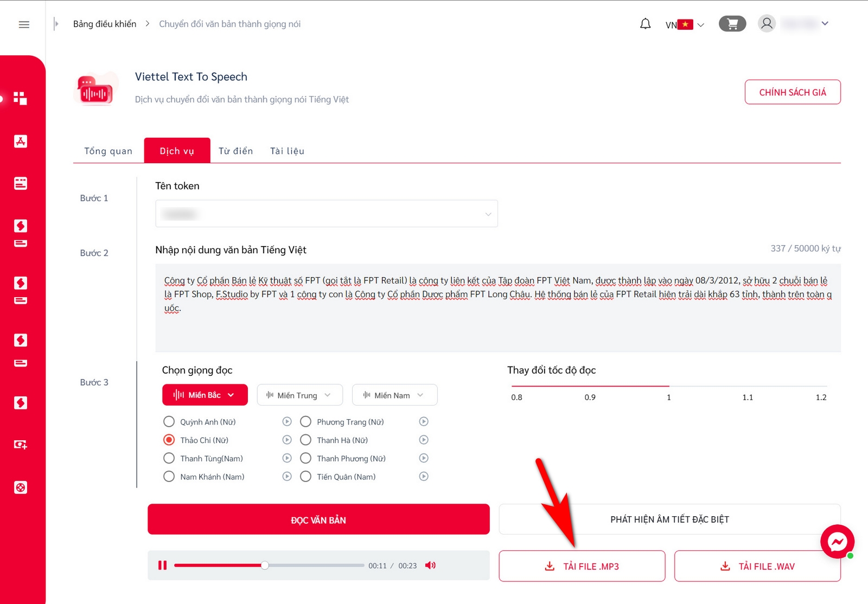Image resolution: width=868 pixels, height=604 pixels.
Task: Open the Miền Trung voice region dropdown
Action: tap(299, 395)
